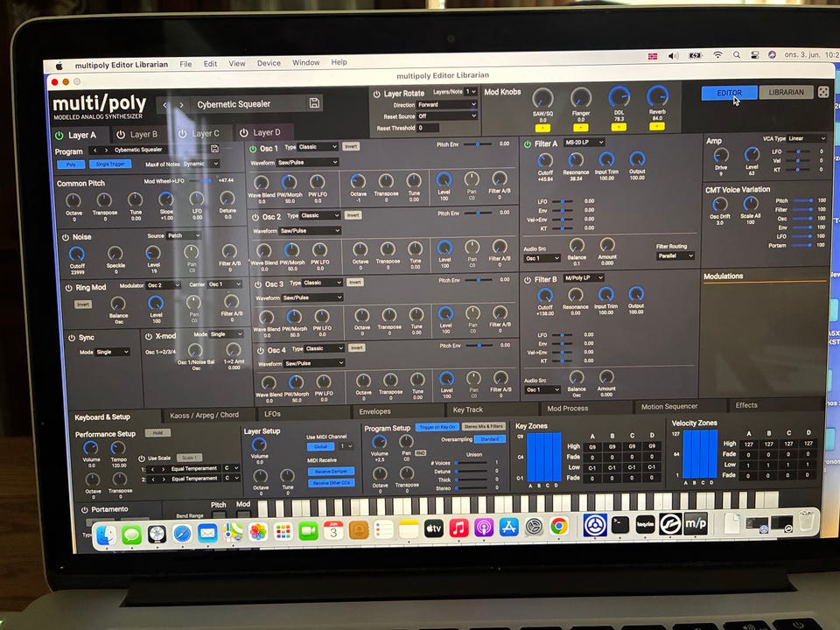Toggle Portamento power

tap(84, 510)
